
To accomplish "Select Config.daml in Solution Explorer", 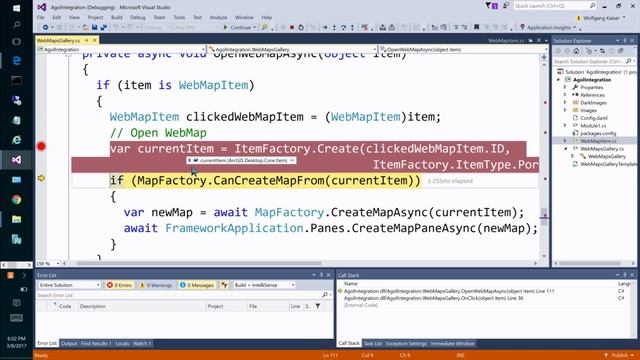I will (594, 118).
